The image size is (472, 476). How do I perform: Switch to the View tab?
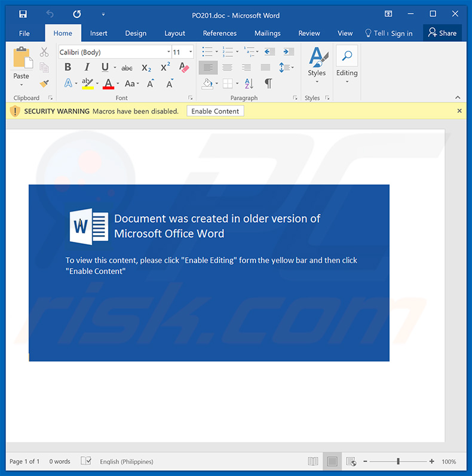pos(345,33)
